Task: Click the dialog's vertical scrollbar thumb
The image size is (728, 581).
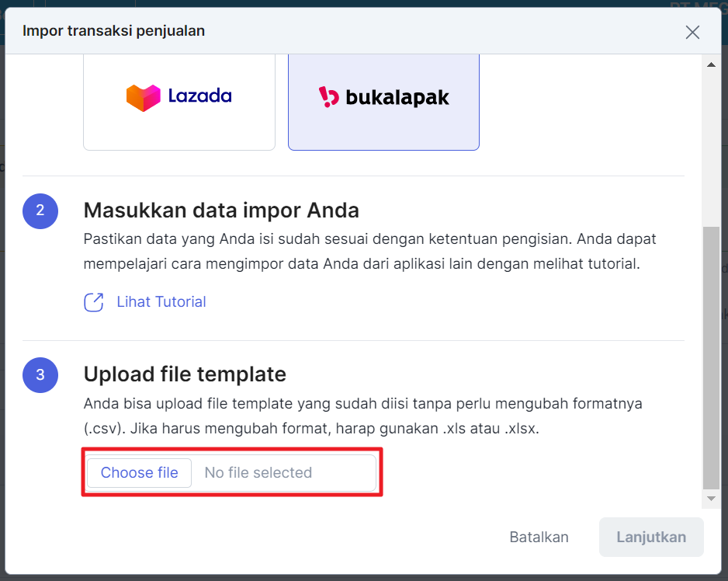Action: tap(711, 357)
